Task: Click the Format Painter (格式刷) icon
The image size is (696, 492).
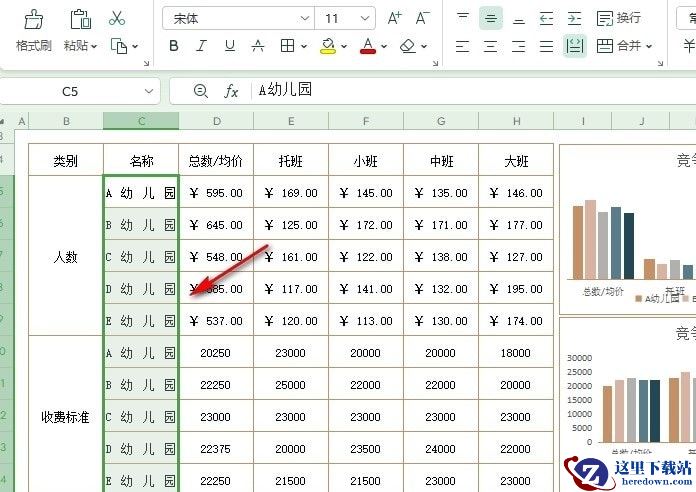Action: [34, 20]
